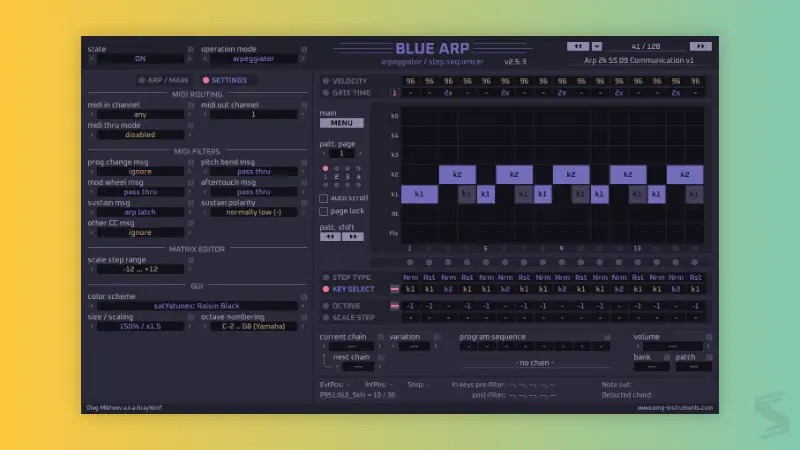The height and width of the screenshot is (450, 800).
Task: Select pattern page 4 radio dot
Action: tap(359, 168)
